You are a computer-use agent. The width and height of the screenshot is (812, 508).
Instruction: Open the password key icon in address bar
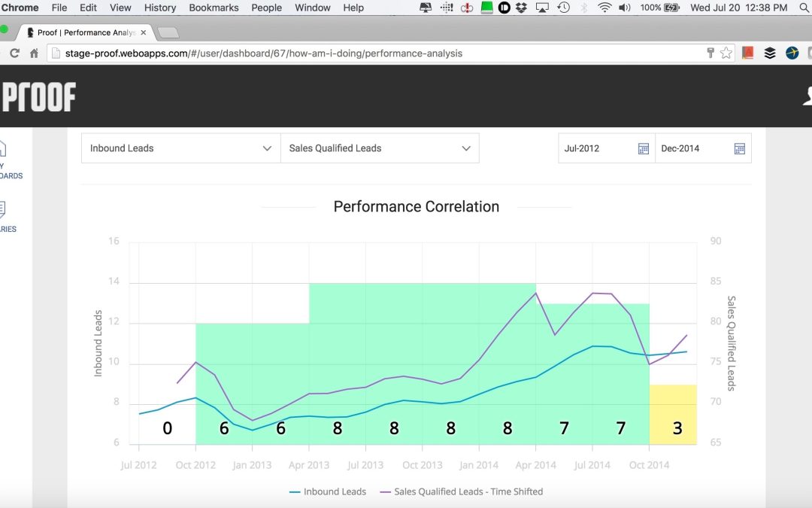(710, 53)
